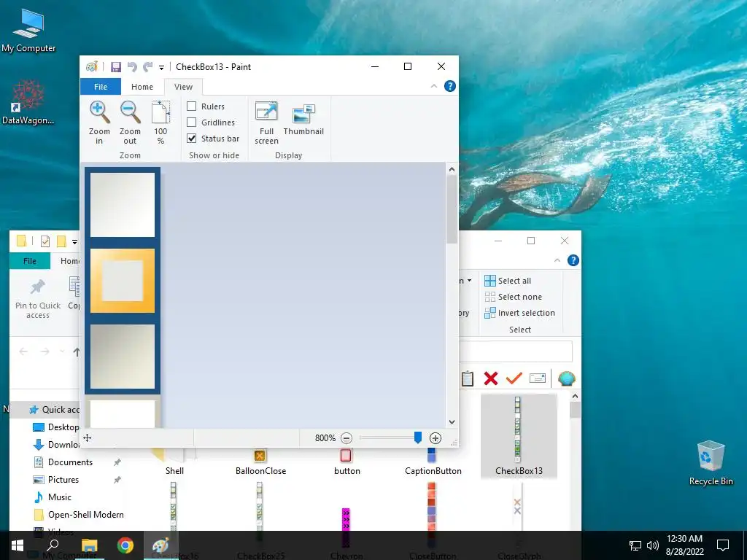Go up one folder level in Explorer
This screenshot has width=747, height=560.
click(x=76, y=352)
